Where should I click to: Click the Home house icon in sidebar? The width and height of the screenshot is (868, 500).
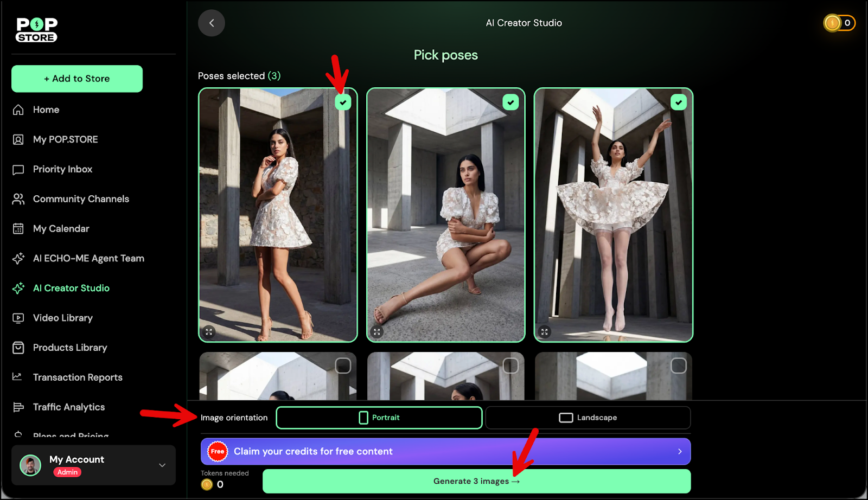(18, 110)
